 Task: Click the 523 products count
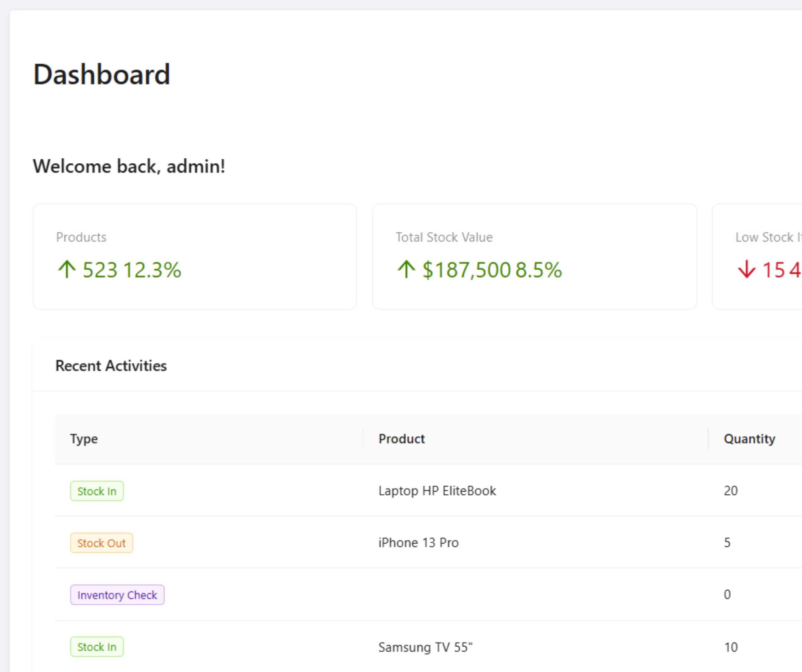100,270
